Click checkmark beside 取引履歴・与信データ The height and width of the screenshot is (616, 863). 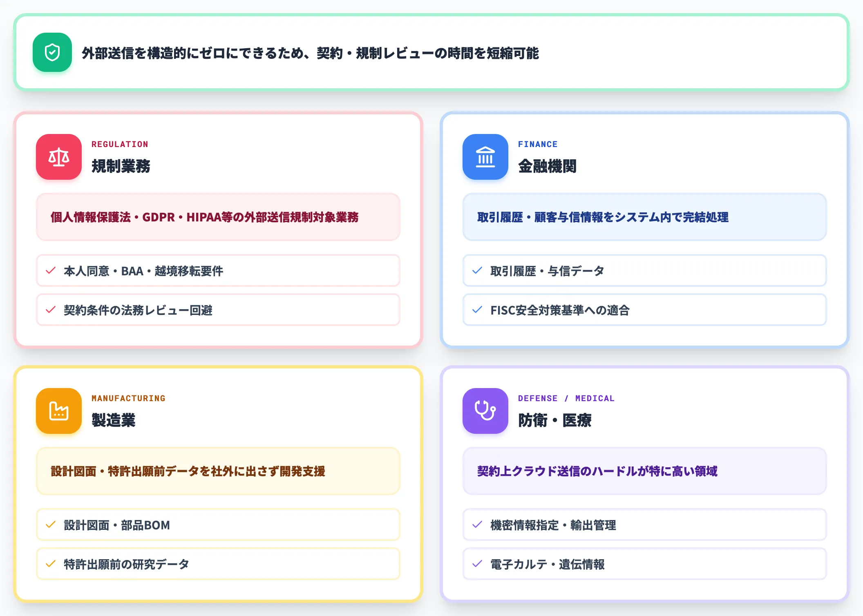click(x=477, y=270)
